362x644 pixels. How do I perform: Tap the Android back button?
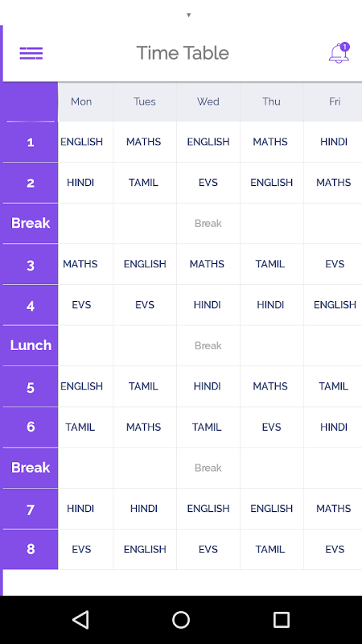pyautogui.click(x=80, y=619)
